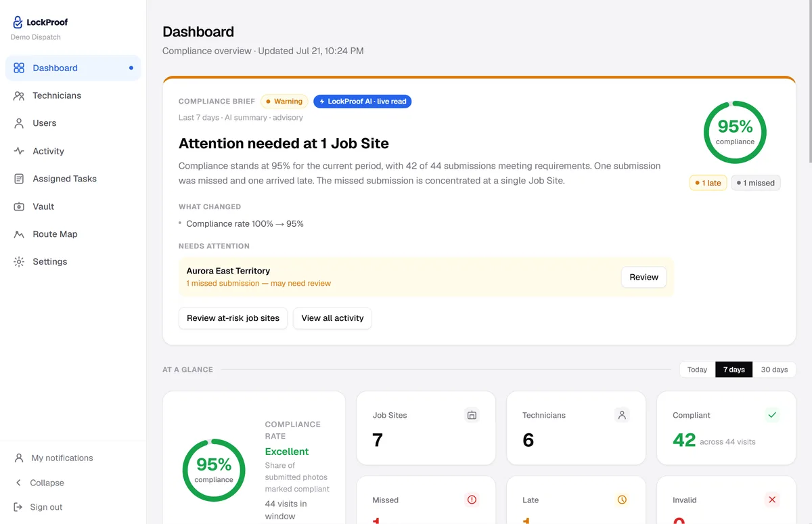
Task: Click the Missed card alert icon
Action: pos(472,500)
